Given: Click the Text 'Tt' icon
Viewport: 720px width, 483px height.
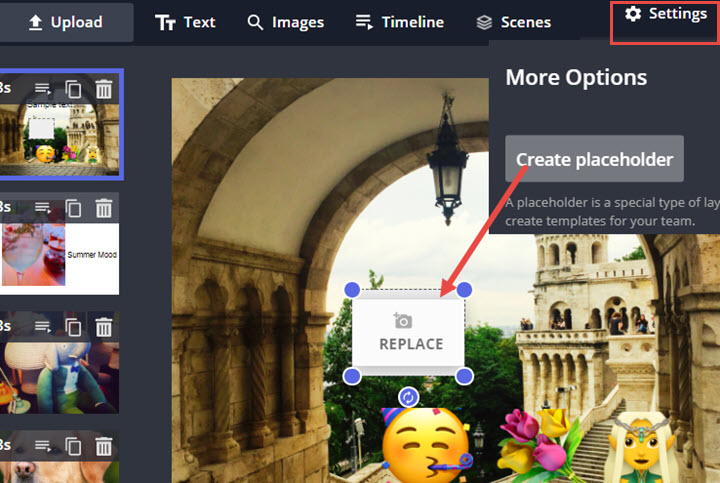Looking at the screenshot, I should point(165,22).
